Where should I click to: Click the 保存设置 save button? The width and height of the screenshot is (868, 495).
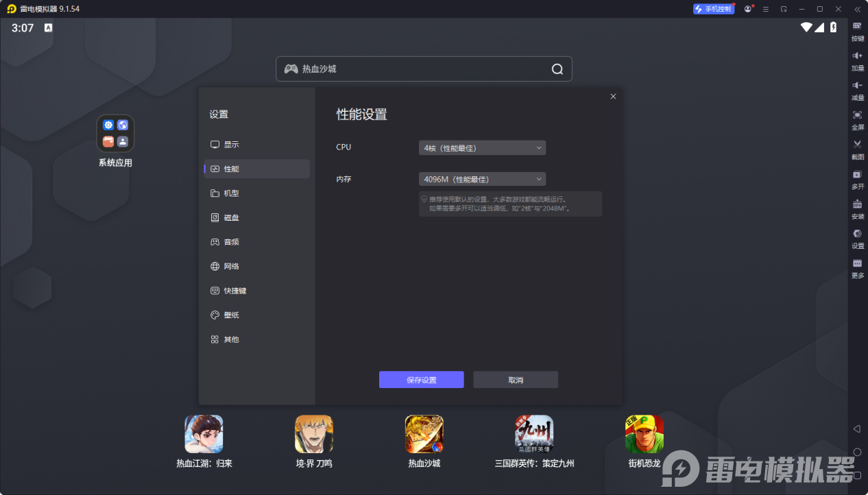(421, 379)
